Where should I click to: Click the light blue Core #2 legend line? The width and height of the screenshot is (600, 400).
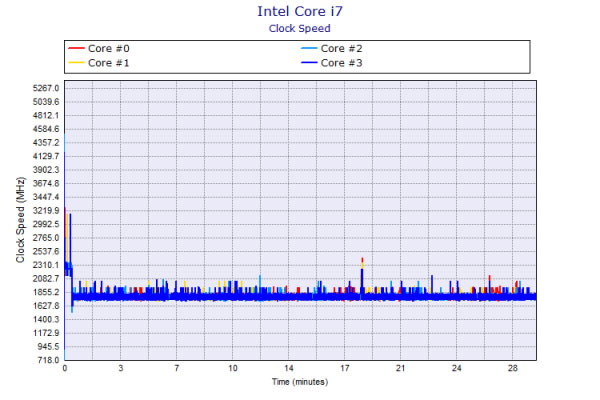point(309,48)
